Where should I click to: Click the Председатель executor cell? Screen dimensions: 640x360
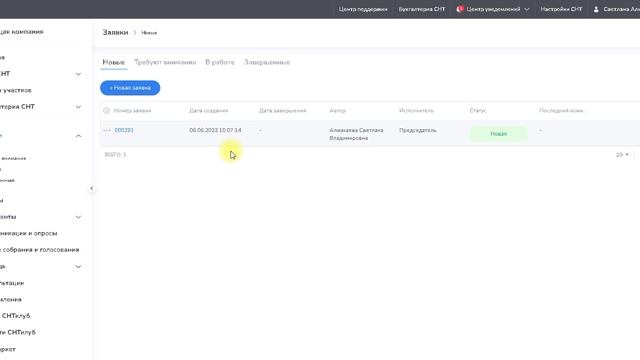[x=418, y=130]
